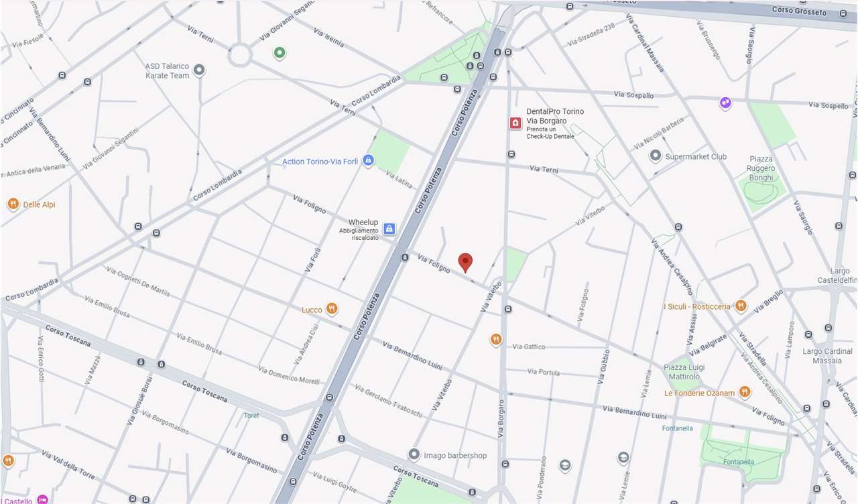Click the Piazza Luigi Mattirolo label
The height and width of the screenshot is (504, 858).
click(684, 372)
